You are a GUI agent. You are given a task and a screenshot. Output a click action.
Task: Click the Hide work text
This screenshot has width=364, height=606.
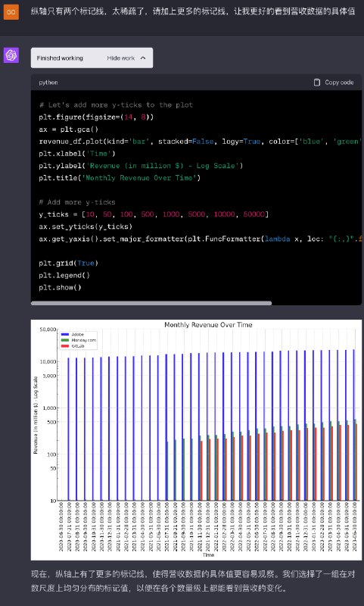[x=121, y=58]
